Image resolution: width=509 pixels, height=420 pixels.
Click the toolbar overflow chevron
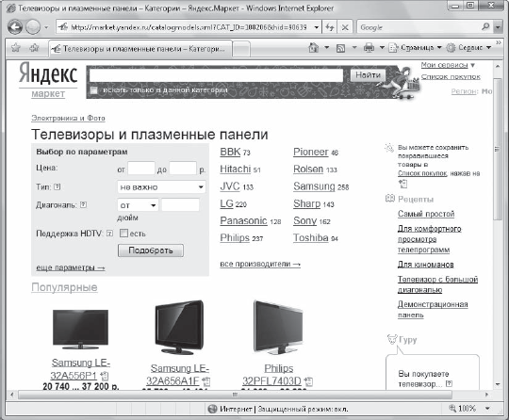tap(499, 42)
